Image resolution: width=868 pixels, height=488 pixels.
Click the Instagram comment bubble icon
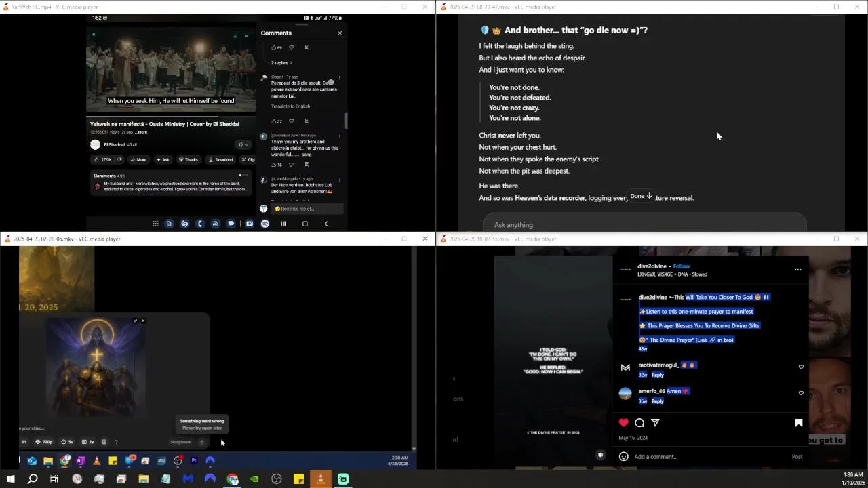(639, 422)
